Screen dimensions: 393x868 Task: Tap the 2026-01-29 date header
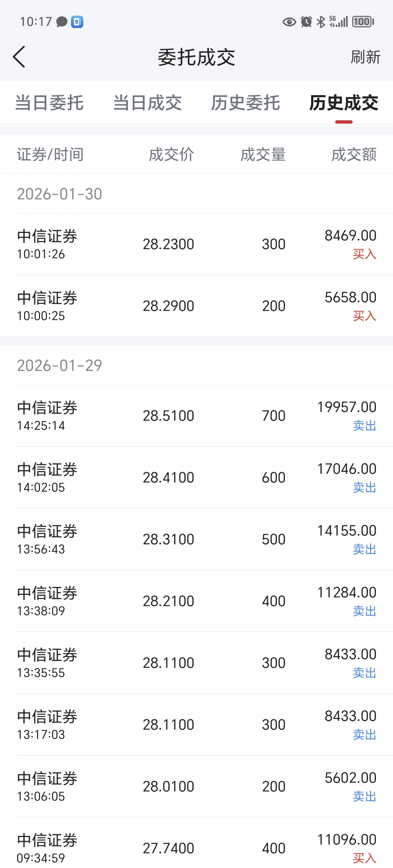[x=60, y=366]
